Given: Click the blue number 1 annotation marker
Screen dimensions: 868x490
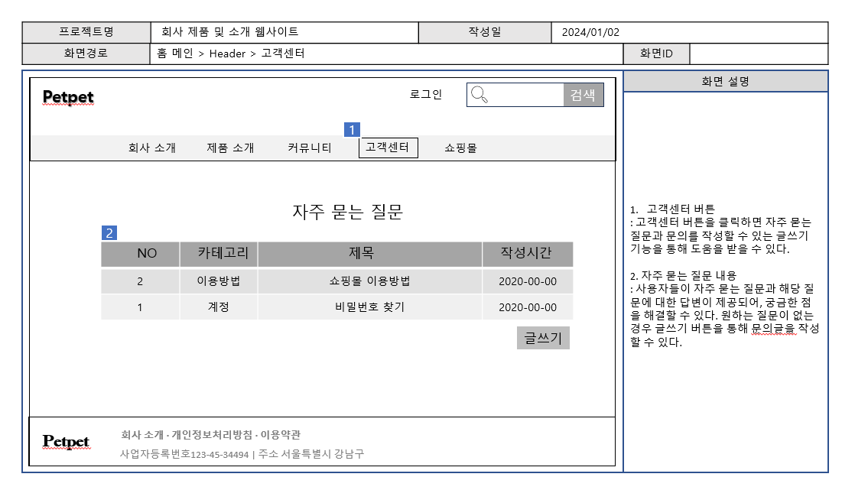Looking at the screenshot, I should tap(352, 130).
